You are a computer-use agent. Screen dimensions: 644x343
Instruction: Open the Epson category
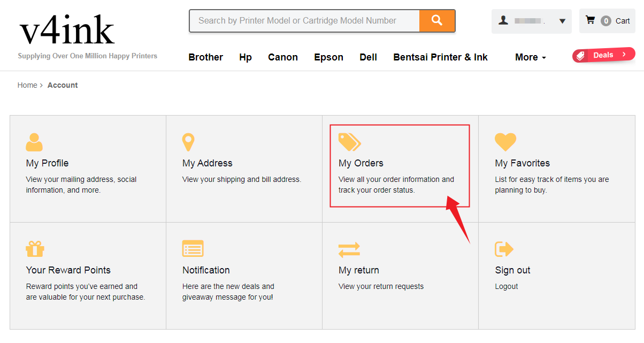click(x=328, y=57)
